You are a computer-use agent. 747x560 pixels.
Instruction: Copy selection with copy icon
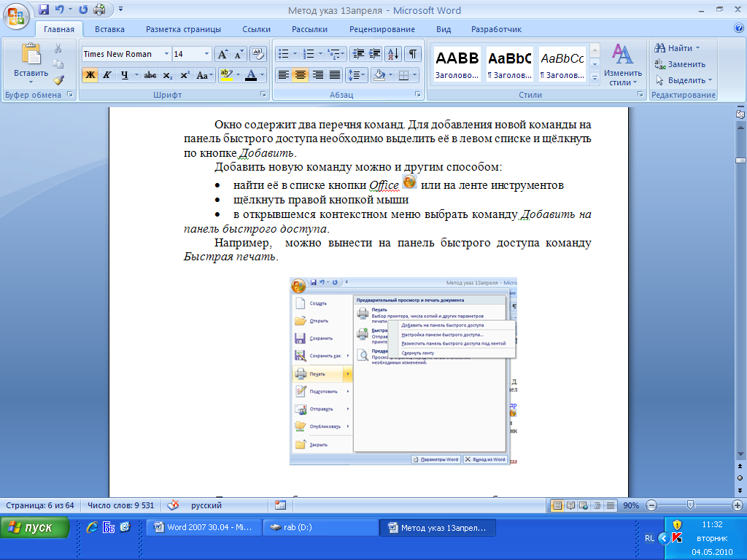point(58,64)
